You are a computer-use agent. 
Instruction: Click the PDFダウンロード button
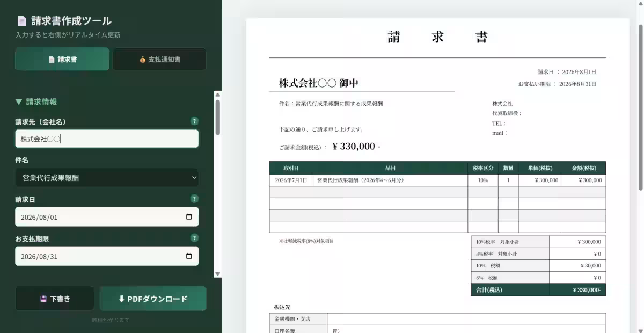pos(153,299)
